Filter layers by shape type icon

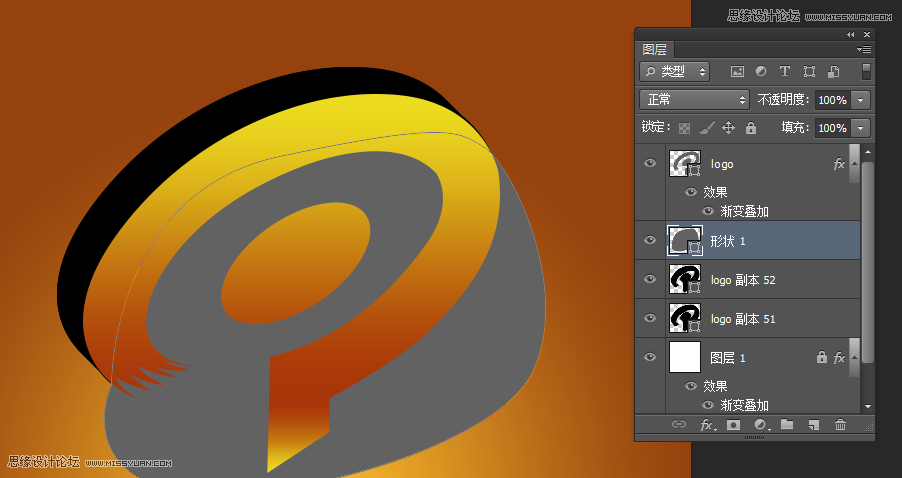point(809,71)
